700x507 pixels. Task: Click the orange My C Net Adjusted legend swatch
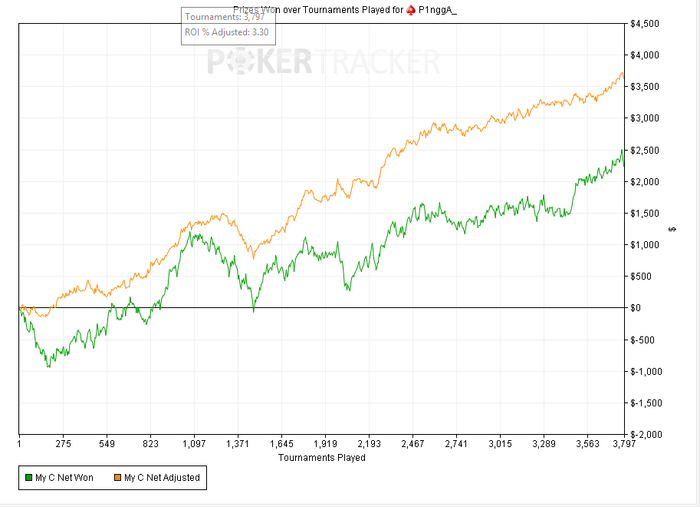(x=118, y=478)
